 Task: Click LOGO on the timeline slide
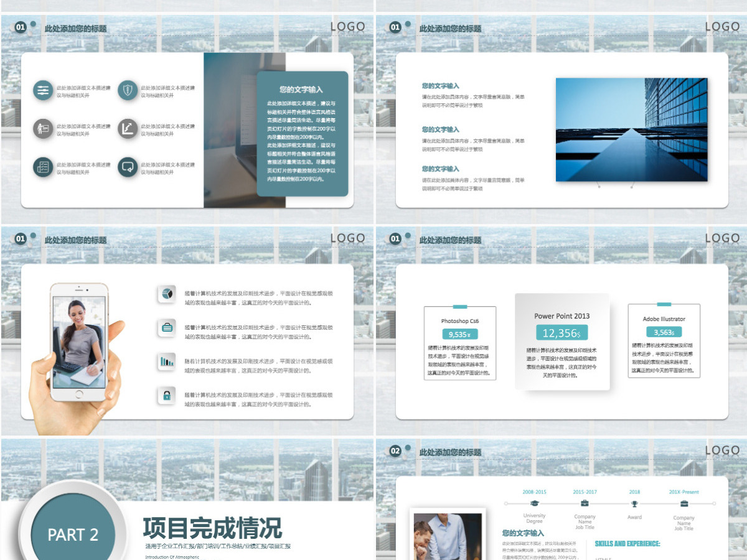tap(722, 450)
